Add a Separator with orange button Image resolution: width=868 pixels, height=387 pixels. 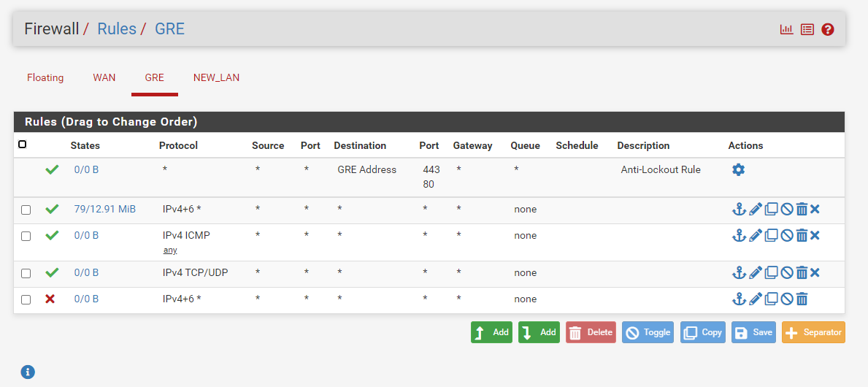(x=813, y=332)
